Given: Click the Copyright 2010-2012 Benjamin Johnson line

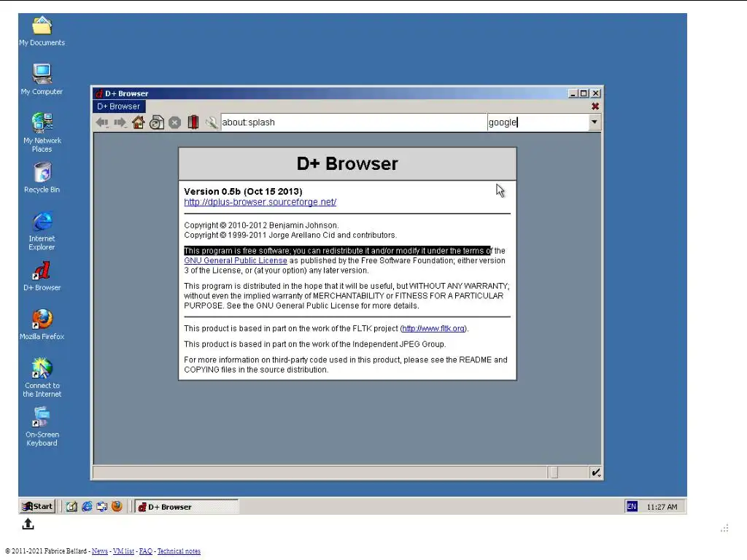Looking at the screenshot, I should pos(261,225).
